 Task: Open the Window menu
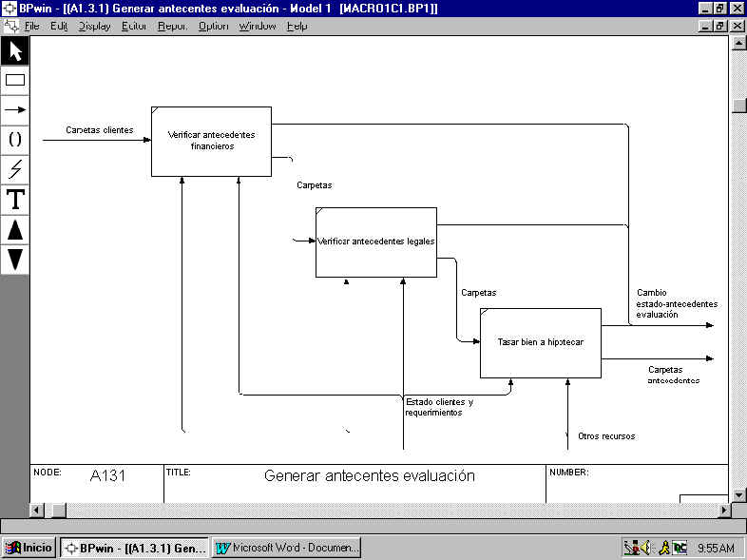pos(258,26)
